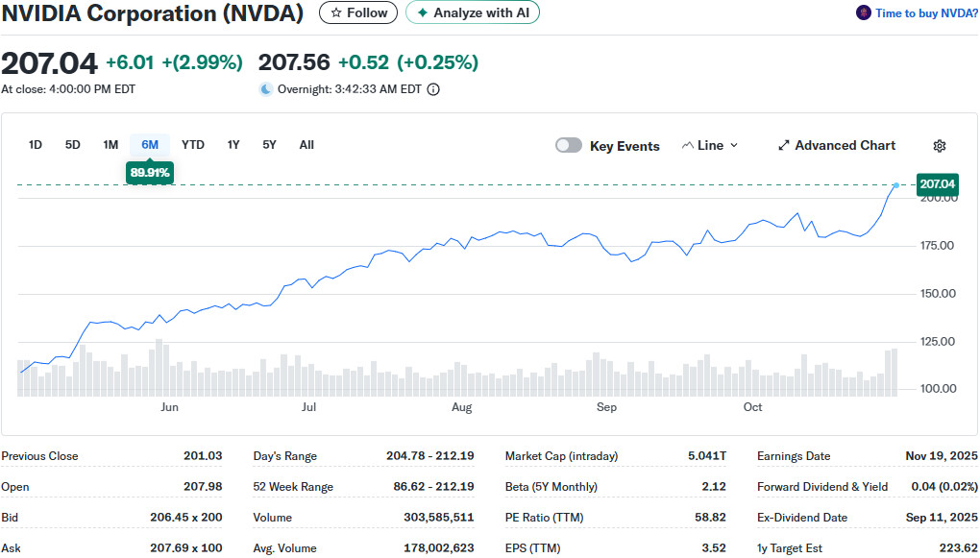Click the overnight moon icon
The height and width of the screenshot is (558, 980).
pyautogui.click(x=266, y=89)
